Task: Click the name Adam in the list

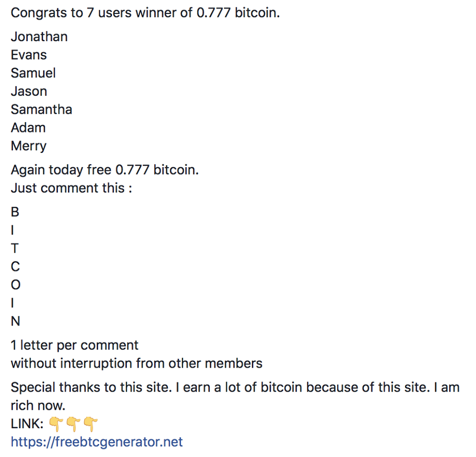Action: click(x=28, y=128)
